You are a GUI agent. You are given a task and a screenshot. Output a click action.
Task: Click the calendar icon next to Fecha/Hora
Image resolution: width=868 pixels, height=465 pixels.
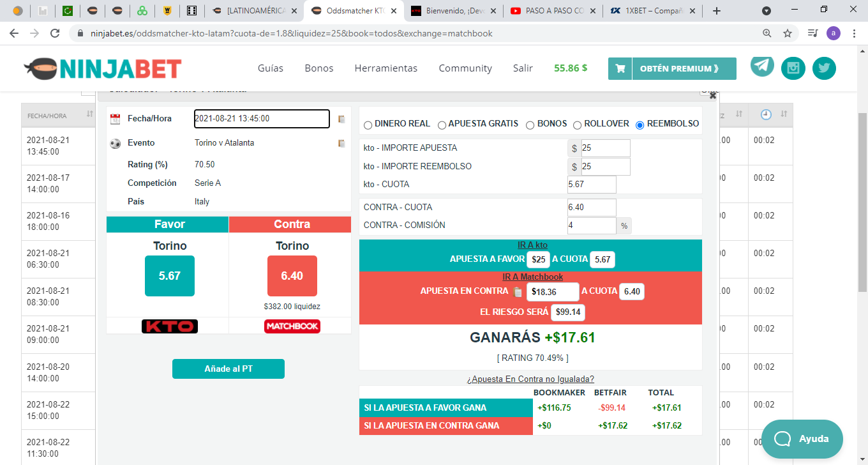click(116, 119)
